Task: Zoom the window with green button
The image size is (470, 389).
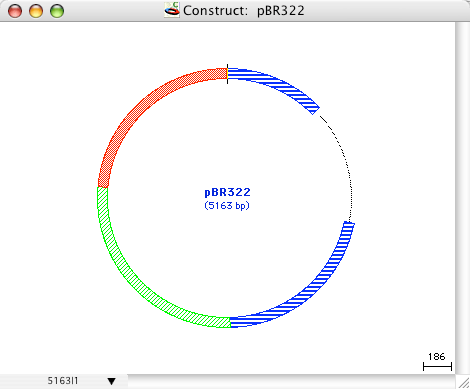Action: coord(57,11)
